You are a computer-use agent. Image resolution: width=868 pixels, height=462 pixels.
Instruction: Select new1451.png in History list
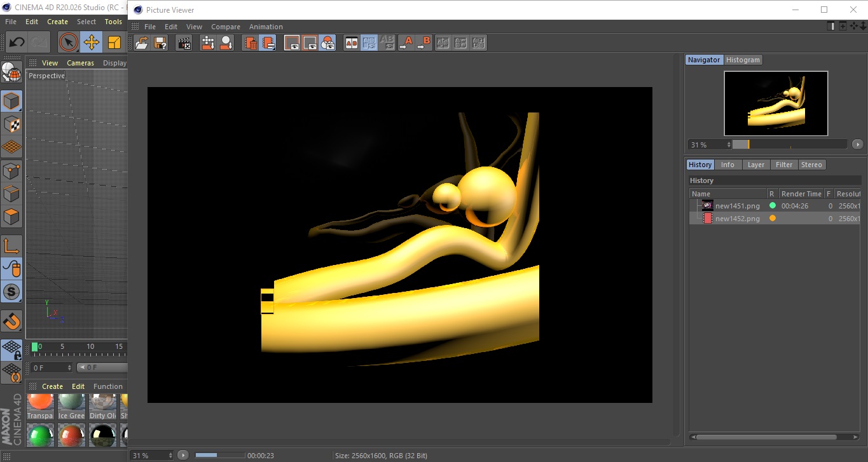[x=737, y=205]
